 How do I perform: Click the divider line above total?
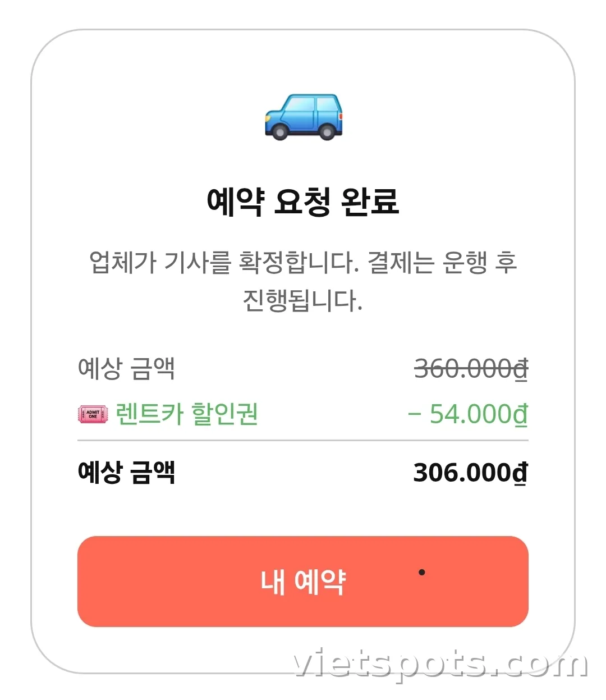303,441
